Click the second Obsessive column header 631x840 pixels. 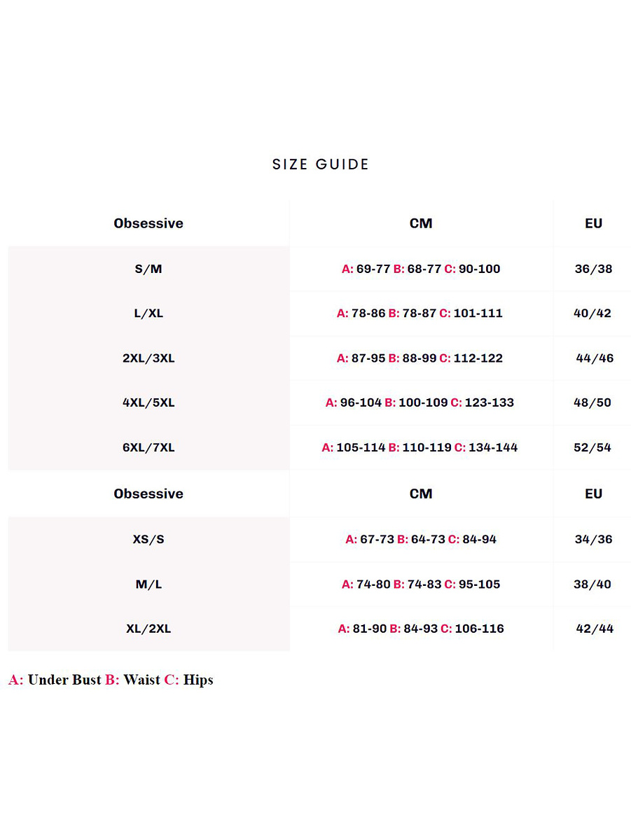click(148, 493)
